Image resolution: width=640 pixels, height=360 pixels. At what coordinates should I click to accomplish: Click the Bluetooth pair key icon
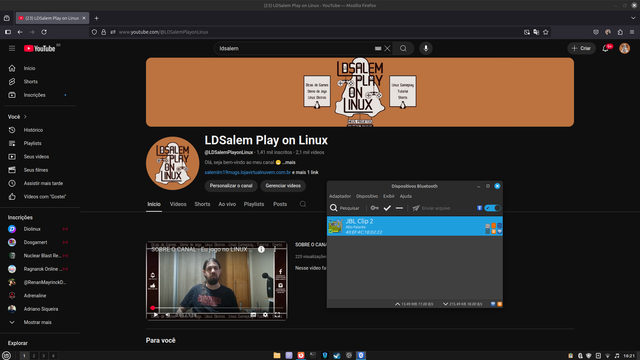tap(374, 208)
